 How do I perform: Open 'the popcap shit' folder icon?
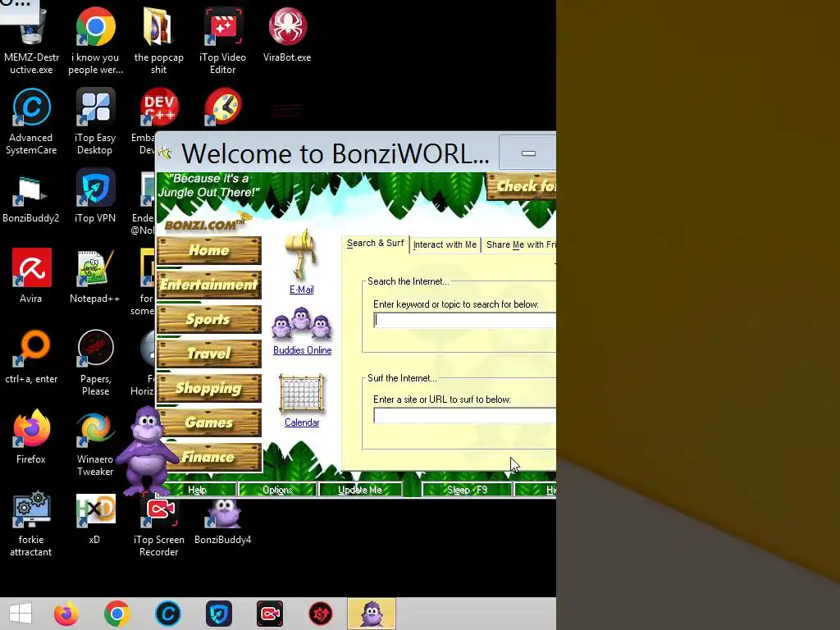pyautogui.click(x=158, y=40)
